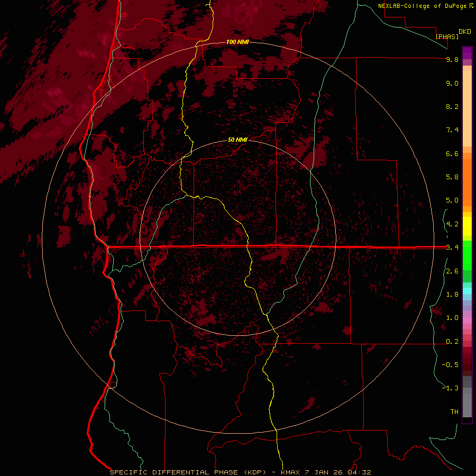476x476 pixels.
Task: Click the 2.6 color scale value
Action: [x=452, y=271]
